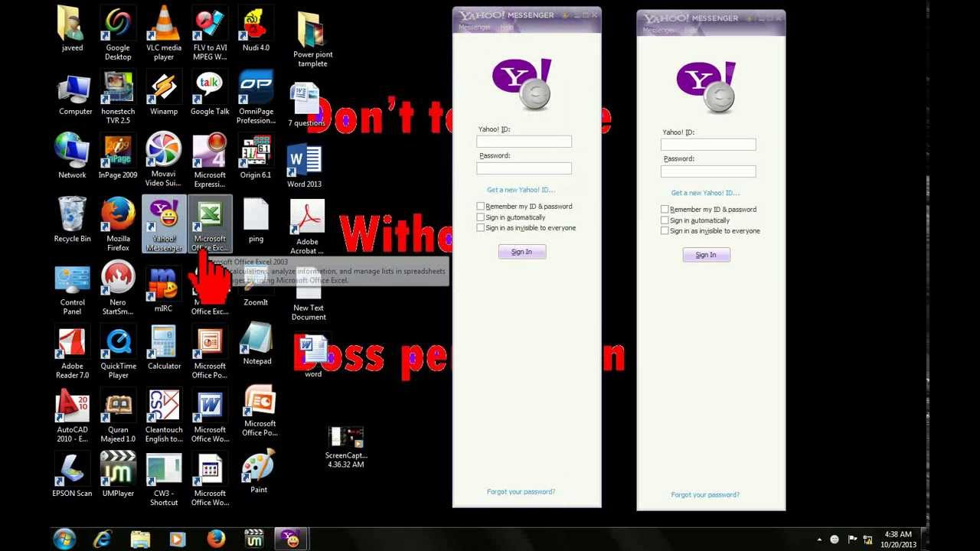Select the UMPlayer desktop icon
The width and height of the screenshot is (980, 551).
click(118, 474)
